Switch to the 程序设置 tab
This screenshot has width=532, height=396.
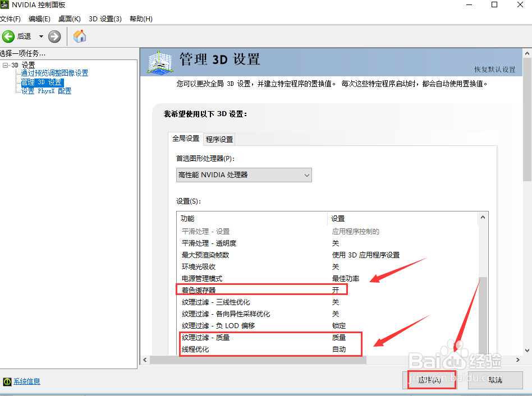(x=219, y=139)
